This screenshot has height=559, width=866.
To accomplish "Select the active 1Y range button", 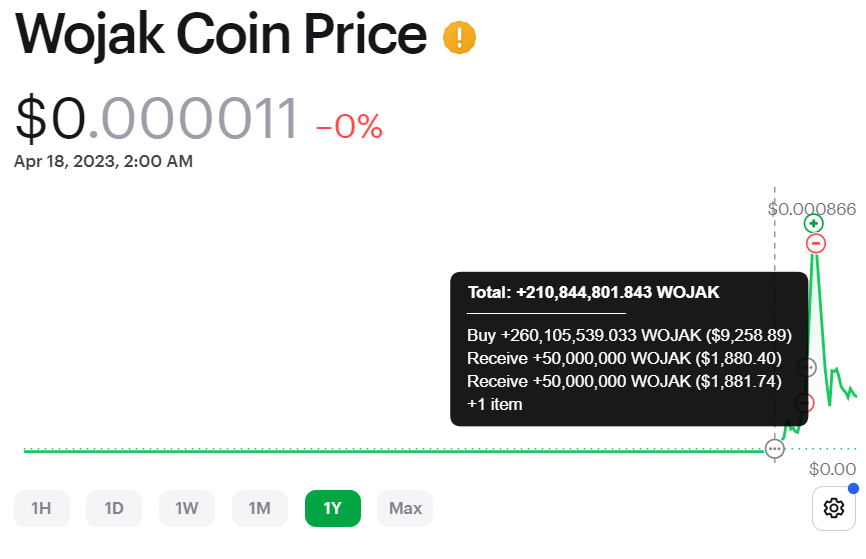I will [x=332, y=508].
